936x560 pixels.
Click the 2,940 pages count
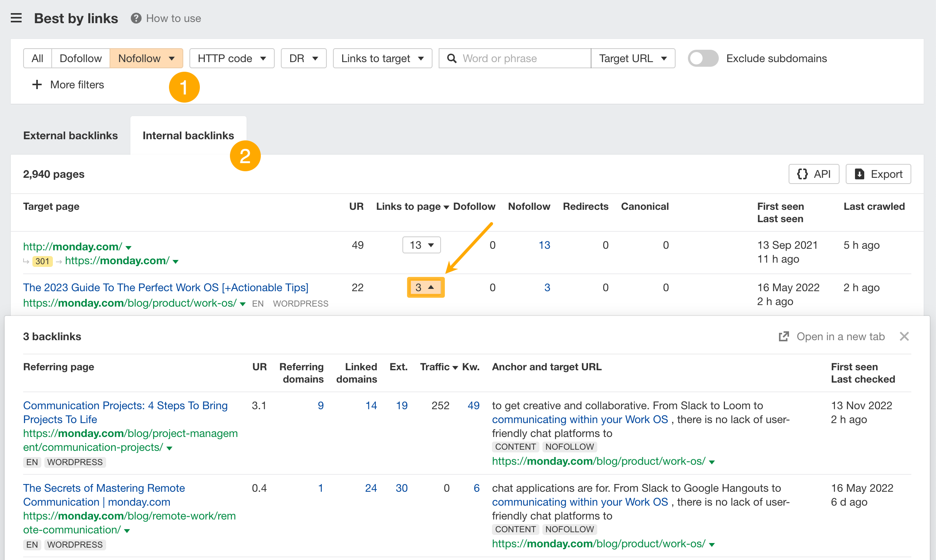point(54,174)
